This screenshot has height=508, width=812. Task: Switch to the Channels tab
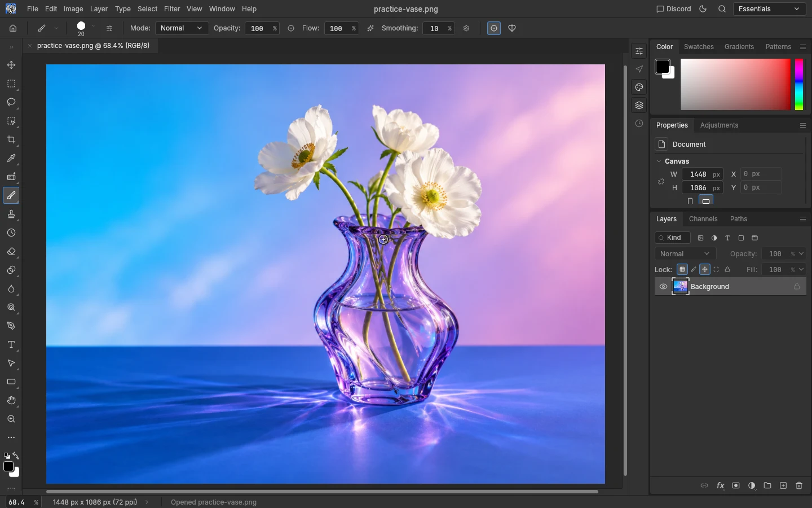click(703, 219)
